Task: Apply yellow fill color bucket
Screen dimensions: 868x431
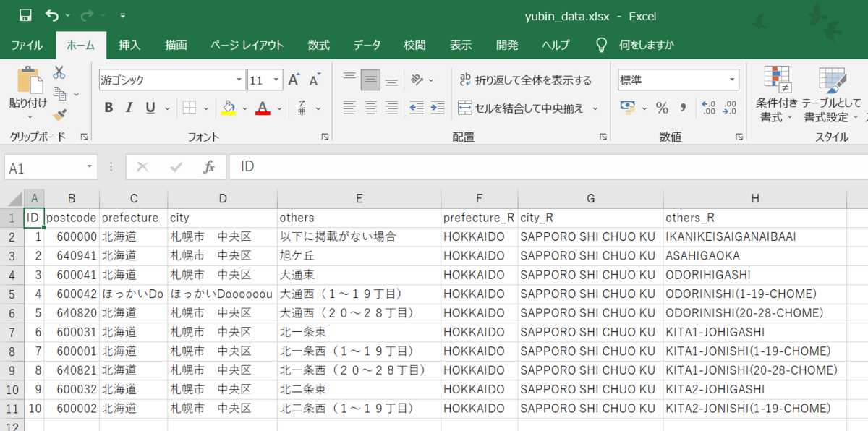Action: point(229,108)
